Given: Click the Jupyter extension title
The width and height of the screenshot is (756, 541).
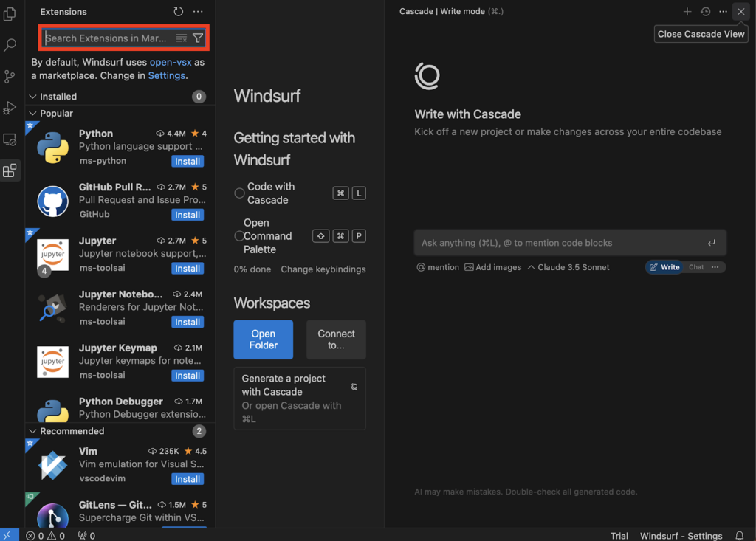Looking at the screenshot, I should click(97, 241).
